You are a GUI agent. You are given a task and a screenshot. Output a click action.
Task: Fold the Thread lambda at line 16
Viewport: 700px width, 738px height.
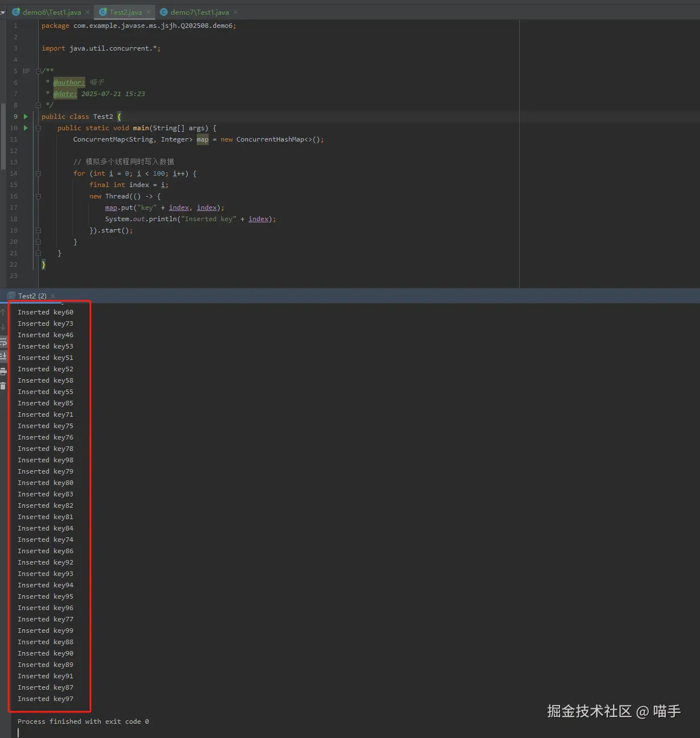coord(38,196)
